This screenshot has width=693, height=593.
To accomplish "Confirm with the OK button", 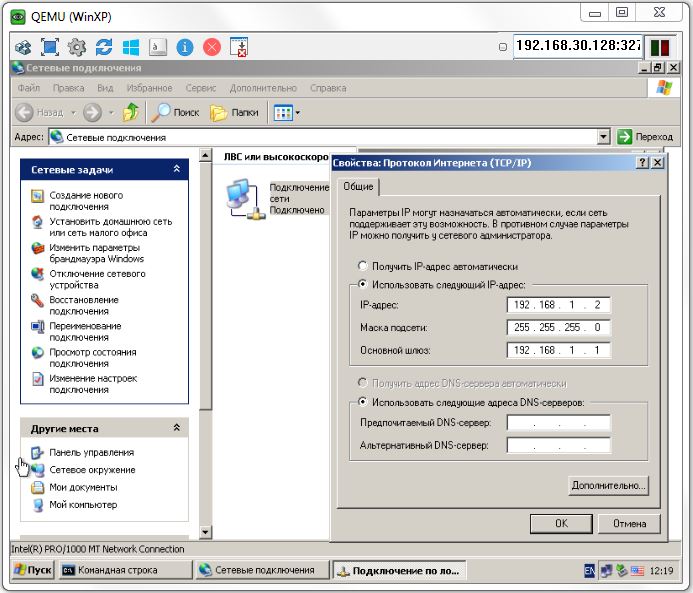I will (561, 524).
